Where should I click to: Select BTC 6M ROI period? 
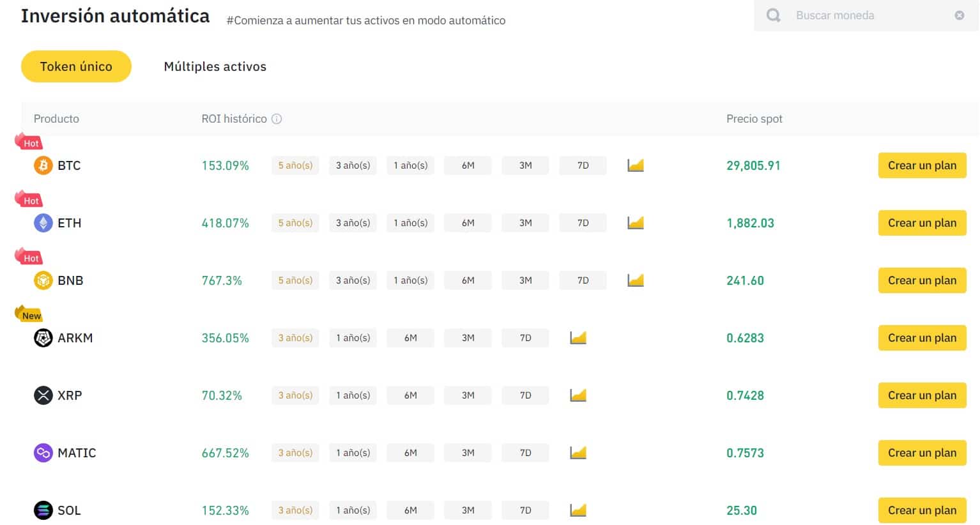coord(468,165)
